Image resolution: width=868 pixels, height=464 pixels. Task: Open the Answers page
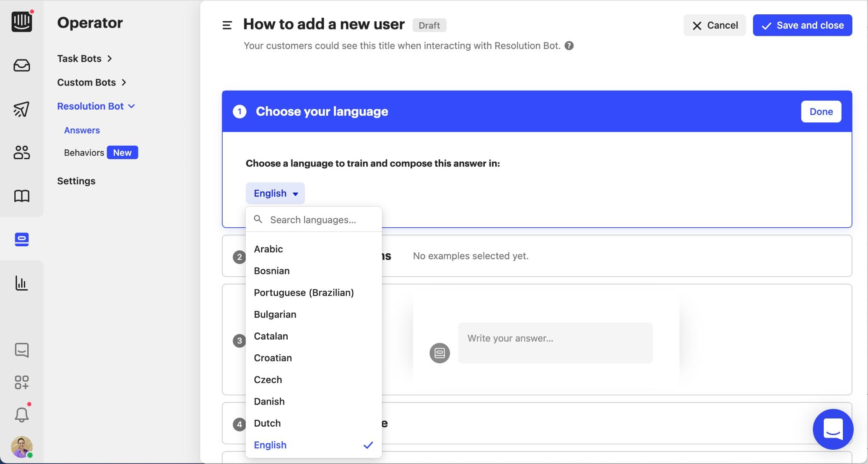tap(82, 130)
